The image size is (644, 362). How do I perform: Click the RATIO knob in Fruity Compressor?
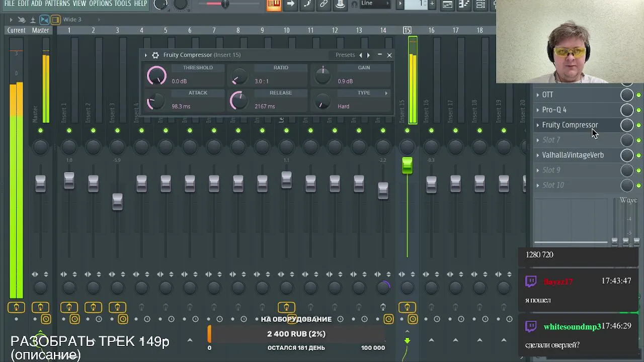point(239,77)
